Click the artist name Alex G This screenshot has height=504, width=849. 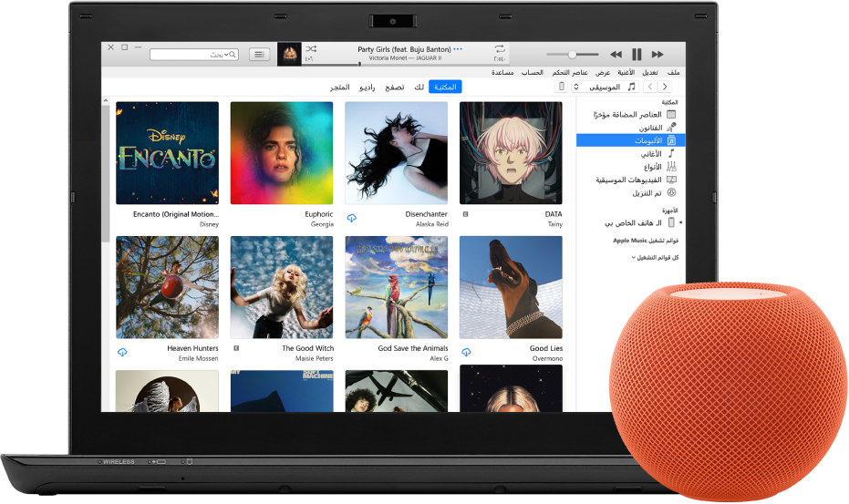[440, 358]
